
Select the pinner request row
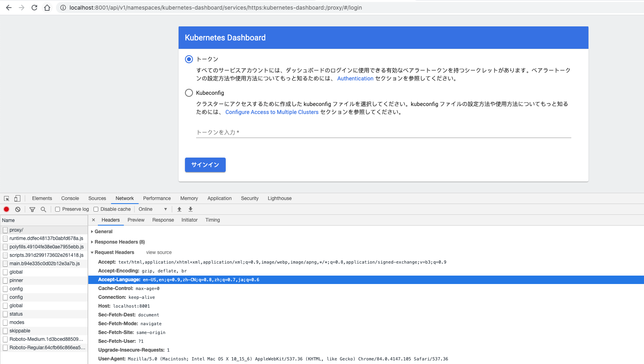[44, 280]
